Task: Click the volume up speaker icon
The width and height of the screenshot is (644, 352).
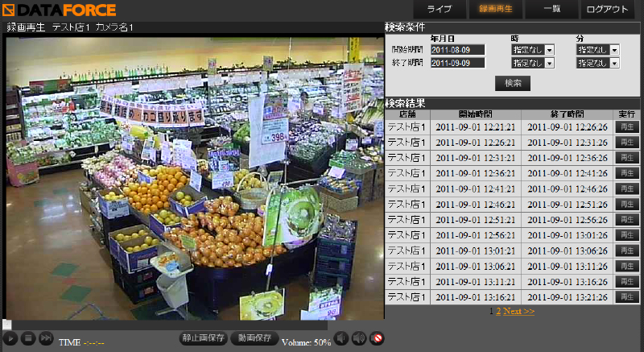Action: [359, 339]
